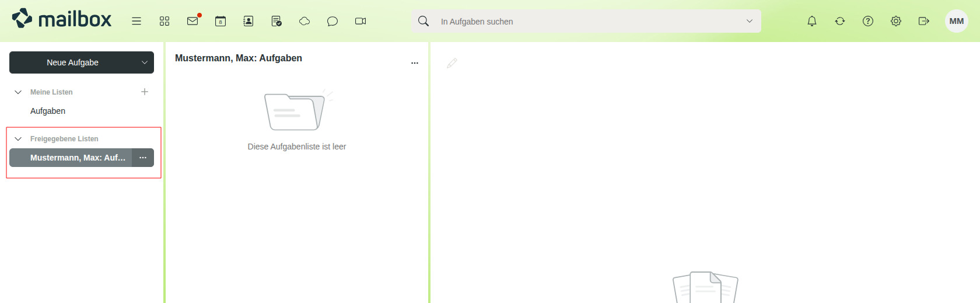Screen dimensions: 980x303
Task: Open the app launcher grid icon
Action: 164,21
